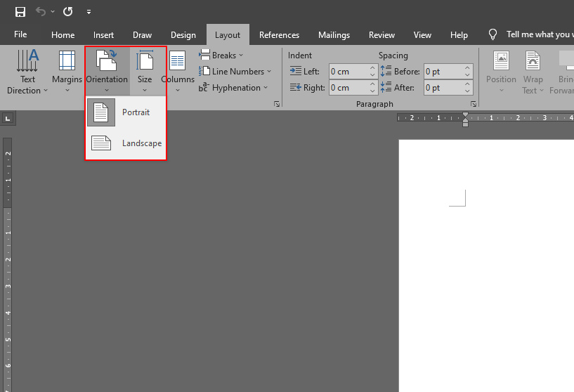The width and height of the screenshot is (574, 392).
Task: Open the Page Setup dialog launcher
Action: [x=277, y=104]
